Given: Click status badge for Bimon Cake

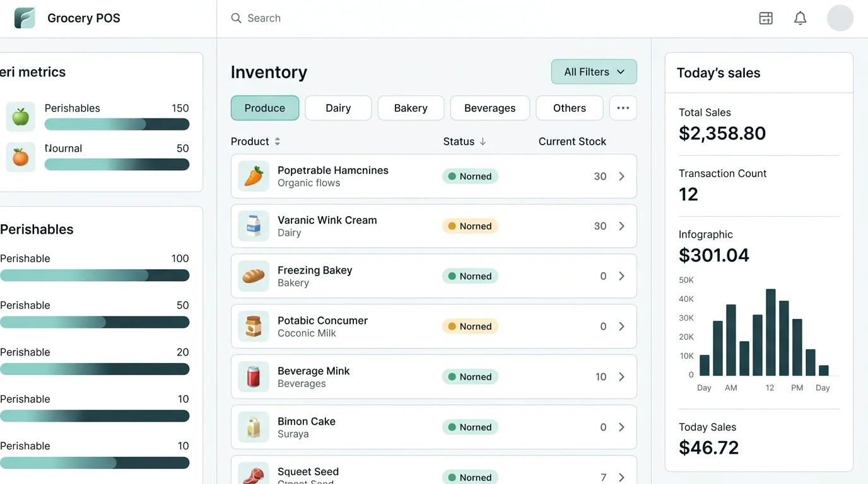Looking at the screenshot, I should (x=470, y=427).
